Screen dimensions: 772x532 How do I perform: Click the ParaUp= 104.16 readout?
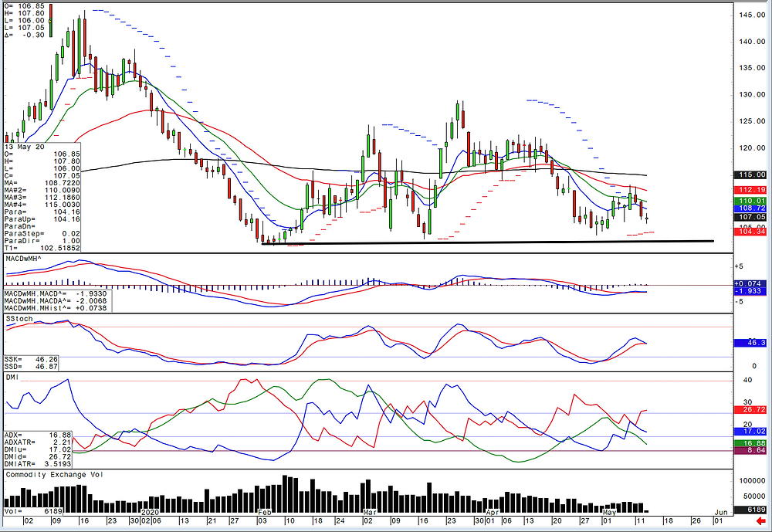point(42,219)
